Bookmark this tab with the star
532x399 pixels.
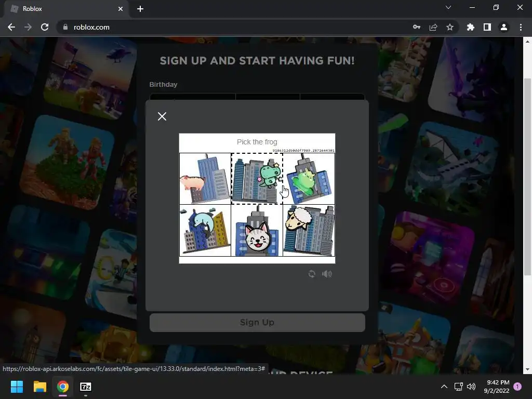[x=450, y=27]
